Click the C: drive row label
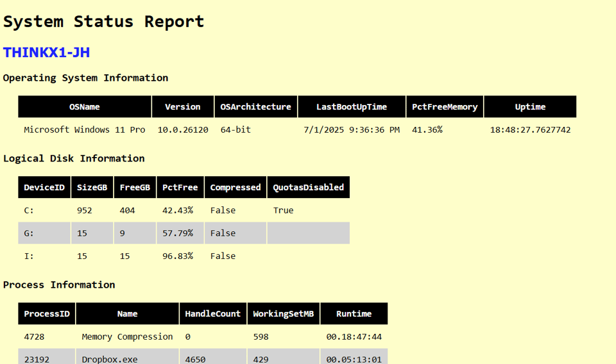Image resolution: width=616 pixels, height=364 pixels. click(x=29, y=210)
